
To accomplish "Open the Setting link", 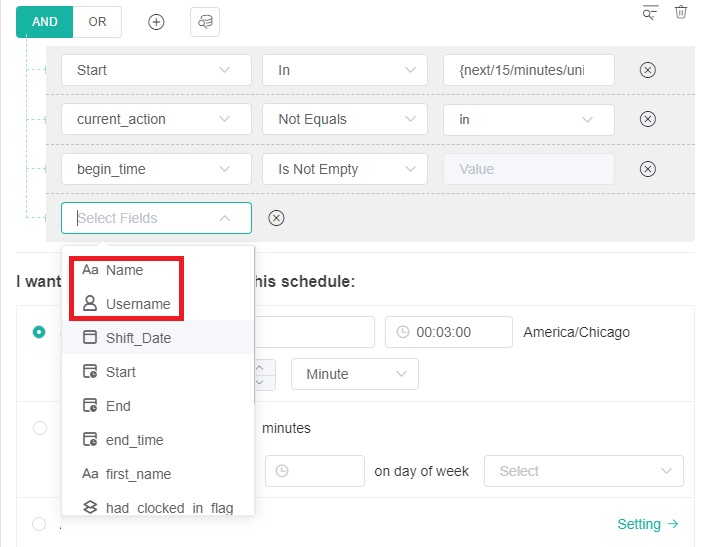I will point(647,524).
